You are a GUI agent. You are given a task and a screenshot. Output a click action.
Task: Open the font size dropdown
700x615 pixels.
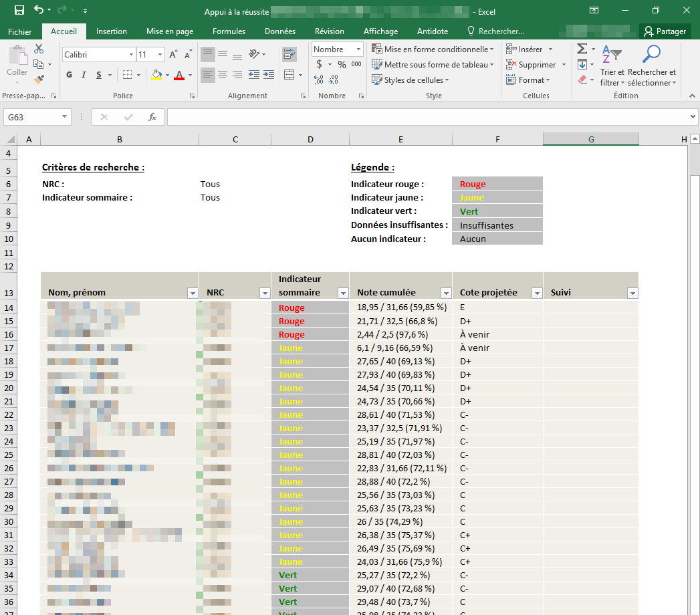pos(160,54)
